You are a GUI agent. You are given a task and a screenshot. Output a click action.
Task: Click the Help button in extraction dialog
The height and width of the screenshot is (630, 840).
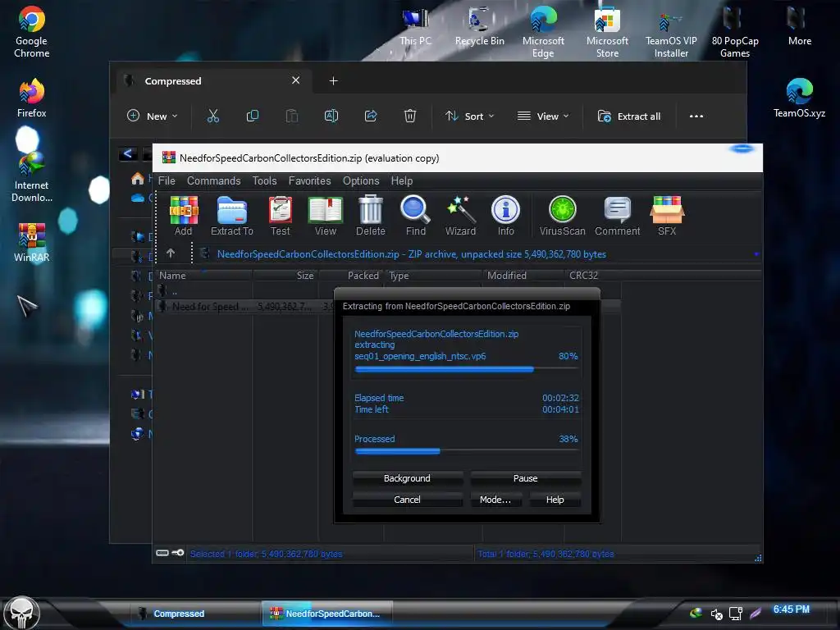[555, 500]
